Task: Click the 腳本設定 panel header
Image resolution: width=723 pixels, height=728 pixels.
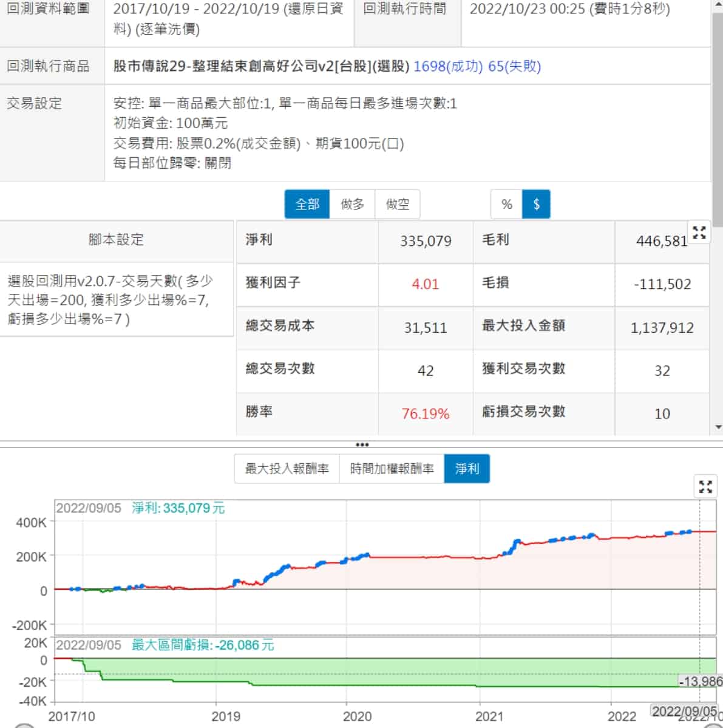Action: (x=116, y=240)
